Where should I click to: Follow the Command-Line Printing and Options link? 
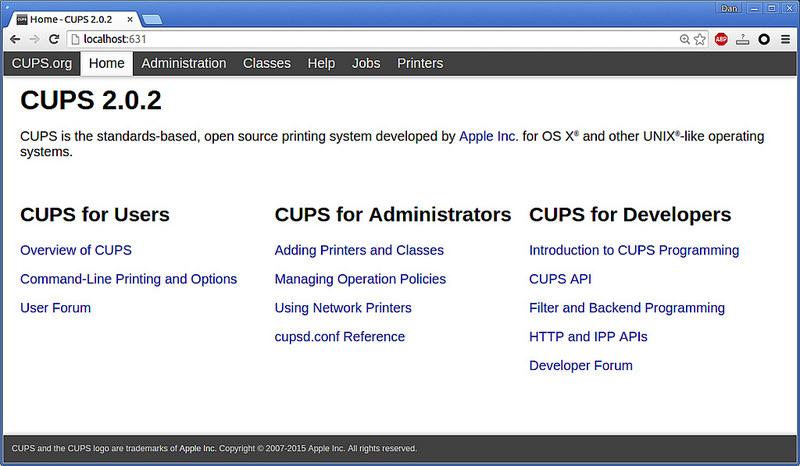coord(128,279)
